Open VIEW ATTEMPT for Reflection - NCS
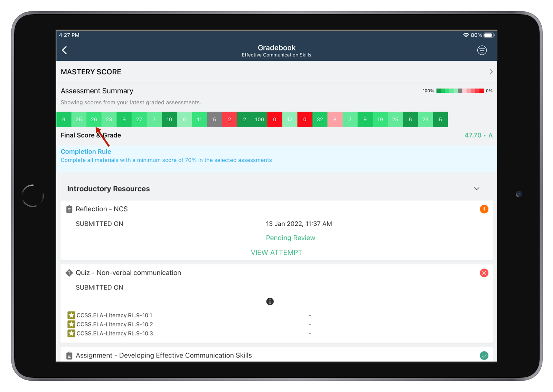Image resolution: width=553 pixels, height=392 pixels. (x=276, y=253)
